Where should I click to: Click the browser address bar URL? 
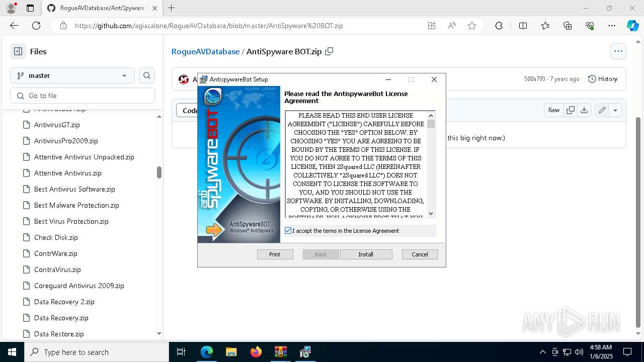209,26
